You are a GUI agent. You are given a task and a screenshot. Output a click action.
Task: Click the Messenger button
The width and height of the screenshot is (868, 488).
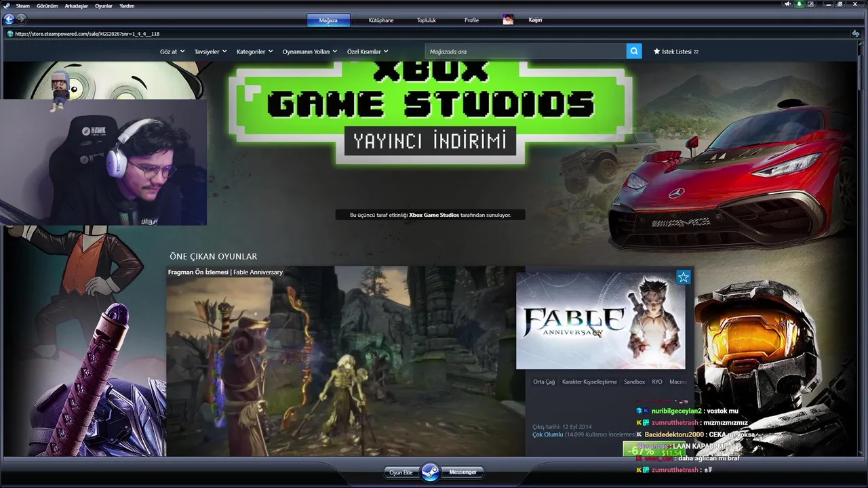[463, 472]
